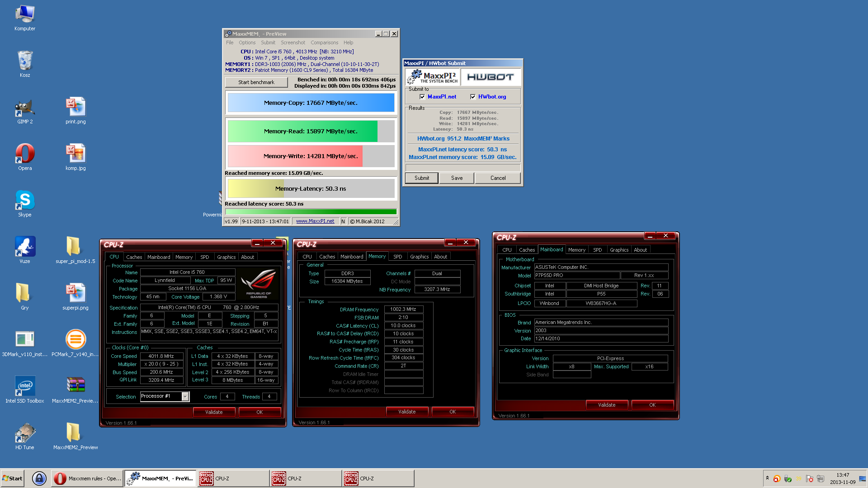Click Cancel in HWbot Submit dialog
The height and width of the screenshot is (488, 868).
click(498, 178)
